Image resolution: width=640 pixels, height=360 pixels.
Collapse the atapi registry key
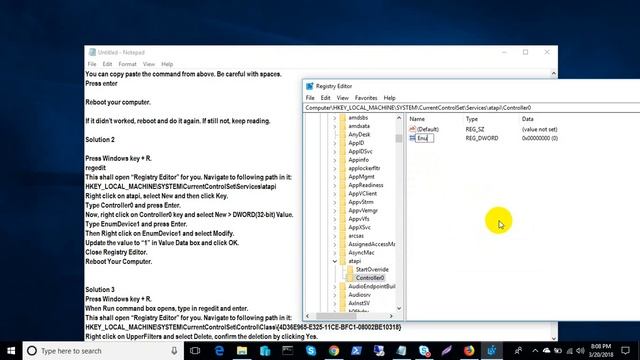point(335,261)
